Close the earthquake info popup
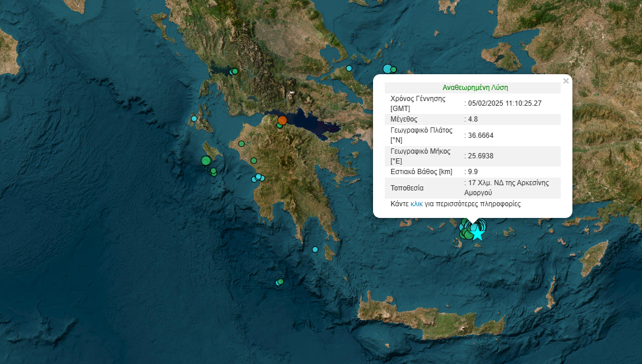 [x=565, y=81]
